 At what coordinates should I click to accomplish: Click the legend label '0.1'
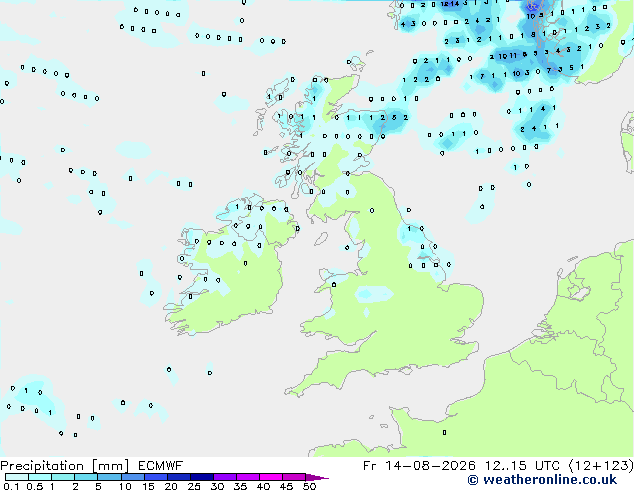pyautogui.click(x=11, y=486)
